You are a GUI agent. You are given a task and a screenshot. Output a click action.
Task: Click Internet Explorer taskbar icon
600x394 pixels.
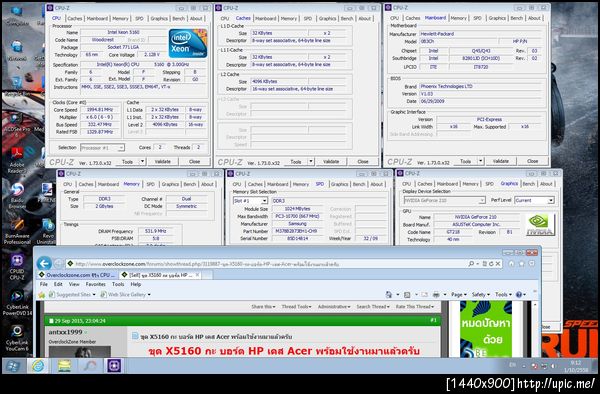coord(38,366)
